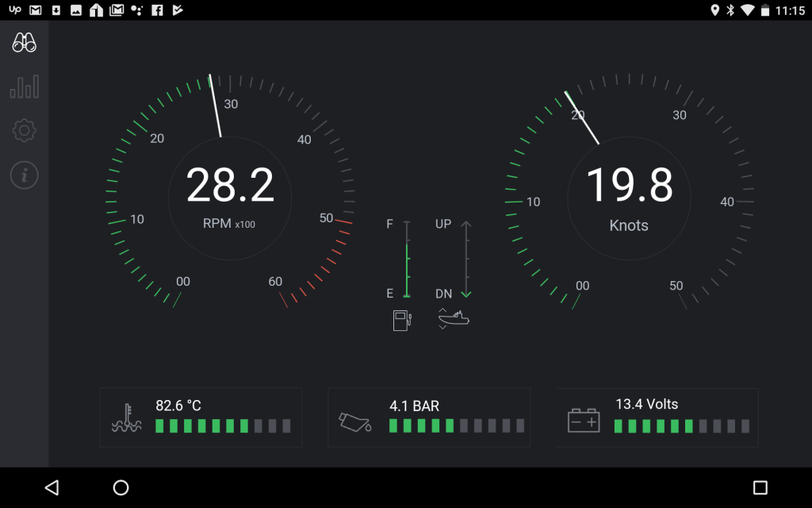Tap the 13.4 Volts level bar
The width and height of the screenshot is (812, 508).
coord(682,426)
